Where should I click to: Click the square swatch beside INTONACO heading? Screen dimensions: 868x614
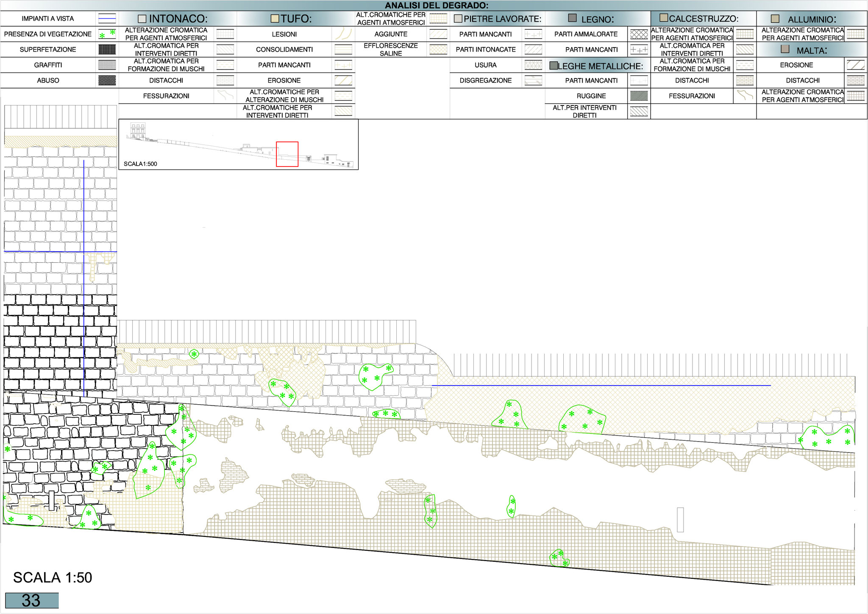[142, 19]
